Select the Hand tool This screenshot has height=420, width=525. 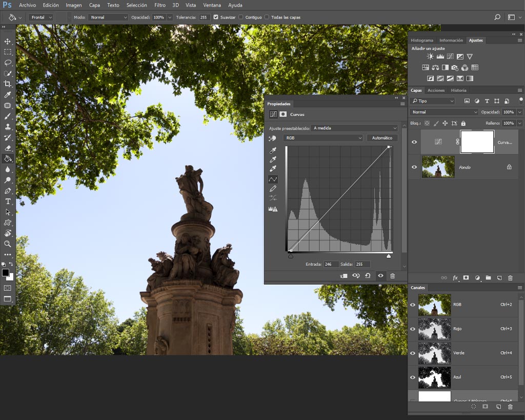coord(7,233)
